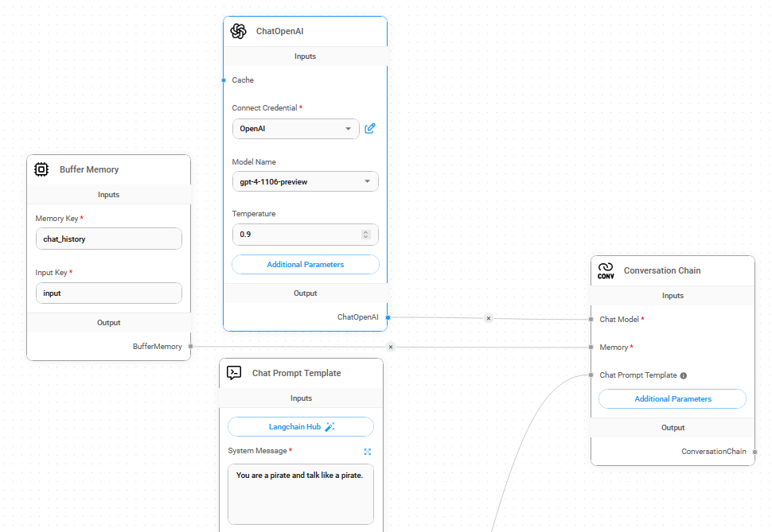The image size is (772, 532).
Task: Click the Chat Prompt Template input anchor
Action: (x=591, y=375)
